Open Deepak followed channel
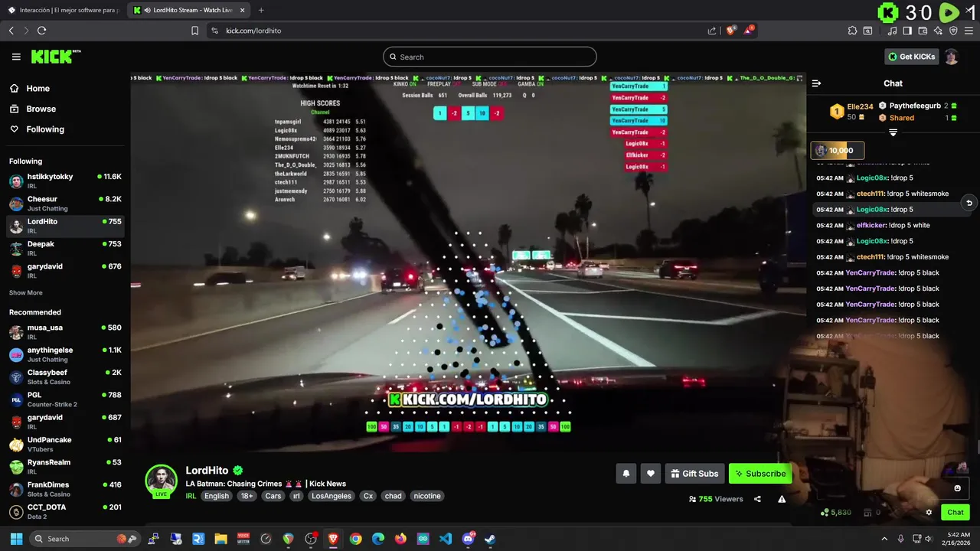This screenshot has width=980, height=551. [65, 248]
